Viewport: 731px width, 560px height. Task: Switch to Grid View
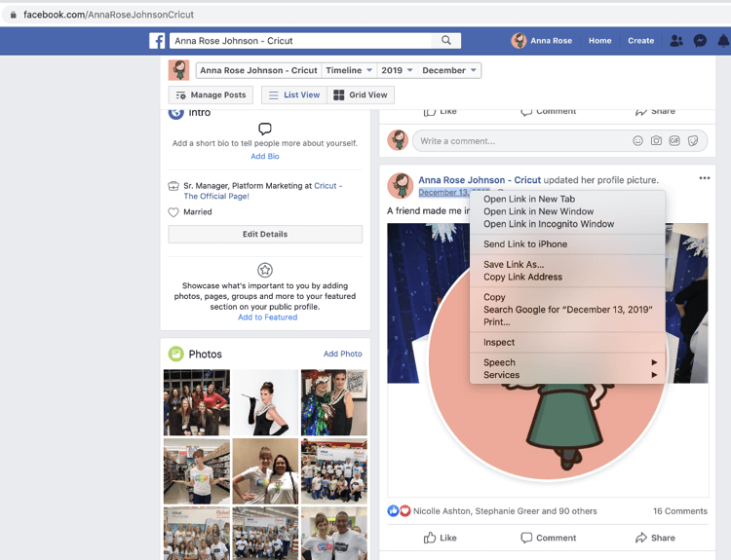(x=361, y=95)
